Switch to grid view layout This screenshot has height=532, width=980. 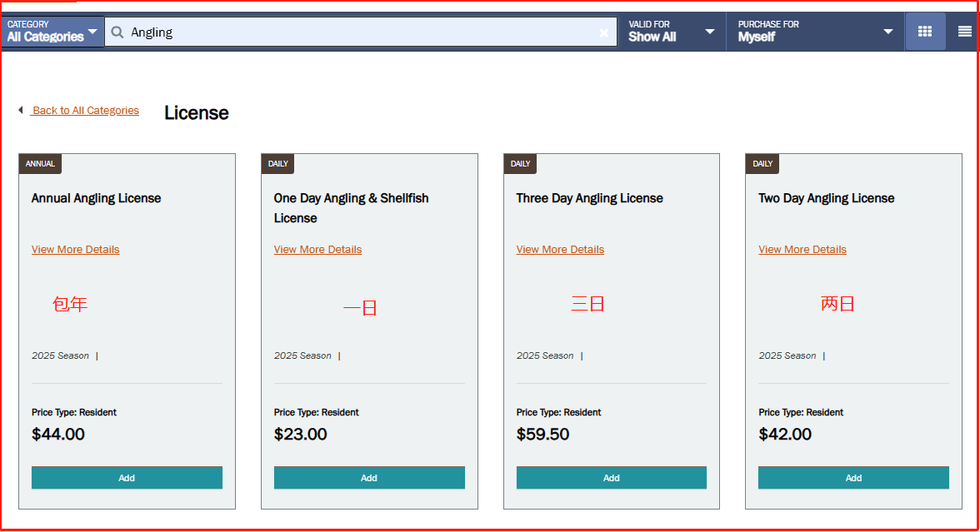click(x=925, y=32)
